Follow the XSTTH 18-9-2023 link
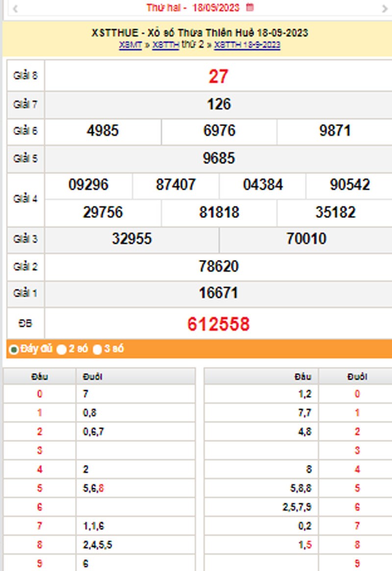 coord(247,45)
